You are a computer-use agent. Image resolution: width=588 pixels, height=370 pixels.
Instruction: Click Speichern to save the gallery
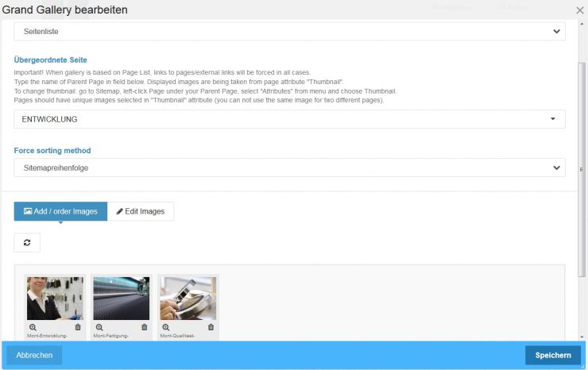[552, 355]
